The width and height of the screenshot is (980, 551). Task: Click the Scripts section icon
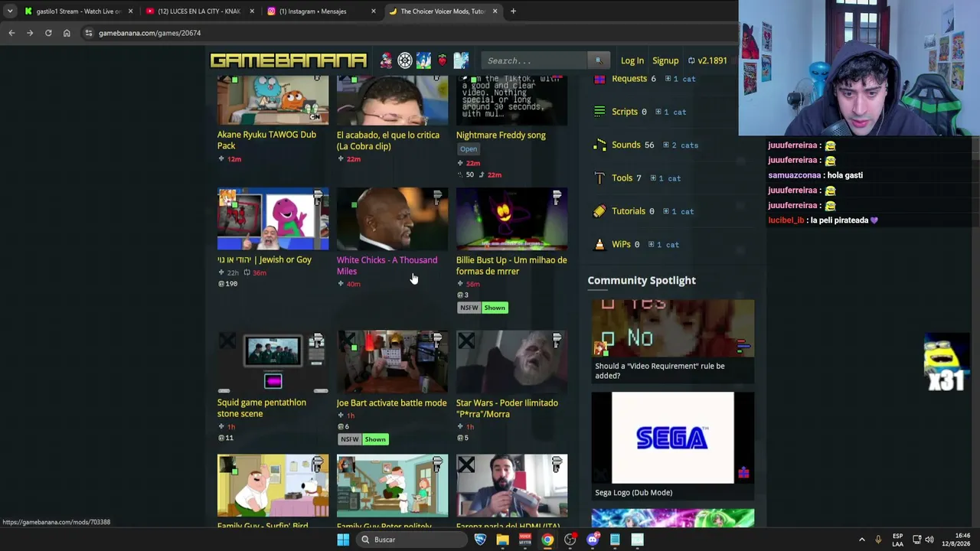click(599, 112)
